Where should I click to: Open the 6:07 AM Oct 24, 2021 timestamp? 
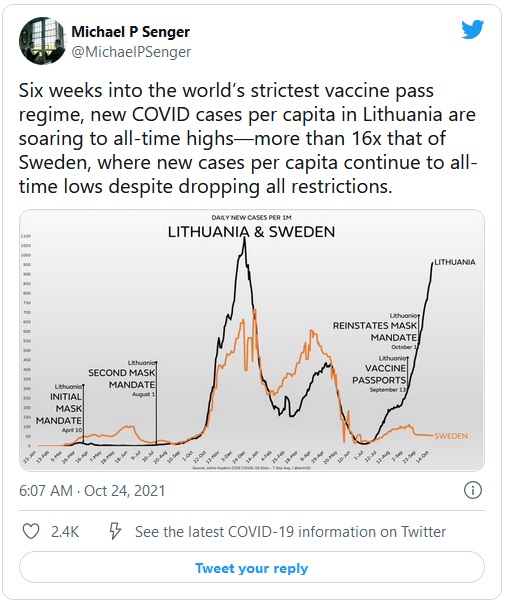tap(92, 491)
